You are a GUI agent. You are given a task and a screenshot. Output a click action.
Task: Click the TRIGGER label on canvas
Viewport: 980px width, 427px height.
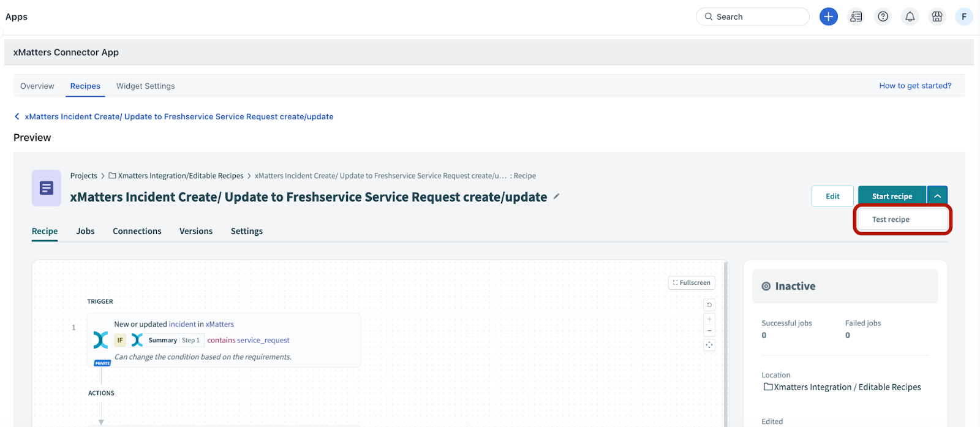pyautogui.click(x=100, y=301)
